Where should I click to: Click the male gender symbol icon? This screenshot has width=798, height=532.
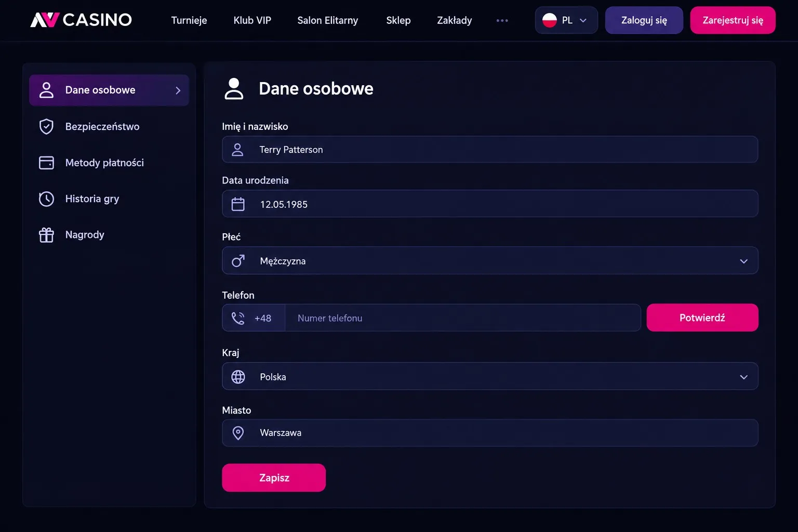[238, 261]
